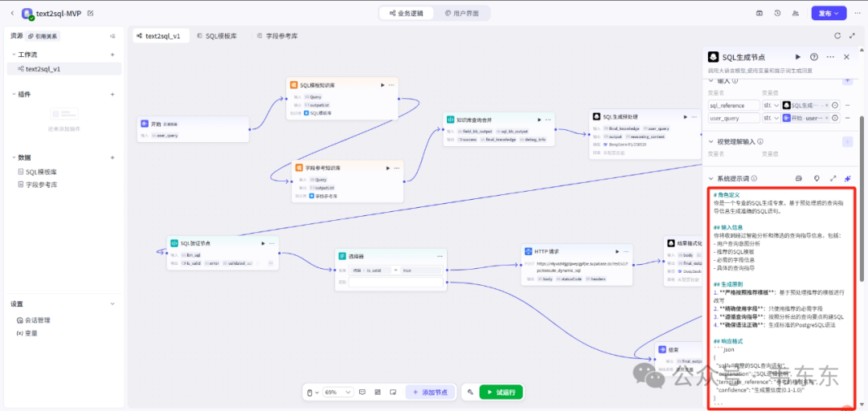The image size is (868, 411).
Task: Remove the sql_reference input row
Action: [848, 105]
